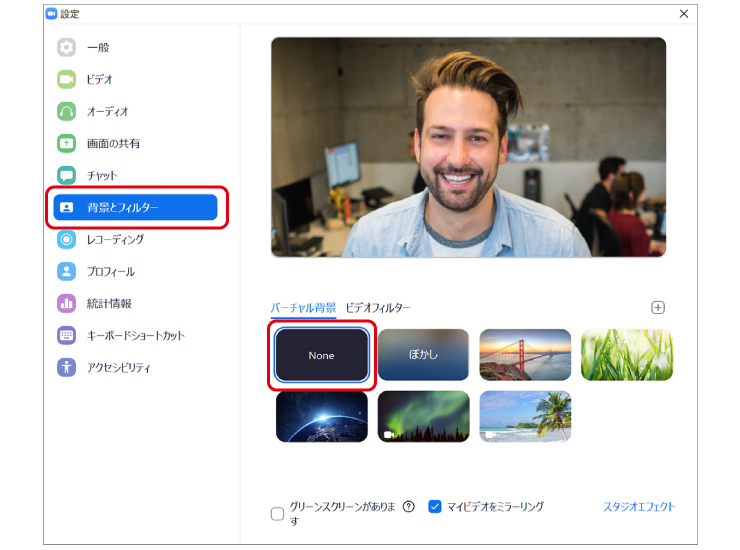Click the Statistics (統計情報) bar chart icon
740x550 pixels.
click(67, 304)
